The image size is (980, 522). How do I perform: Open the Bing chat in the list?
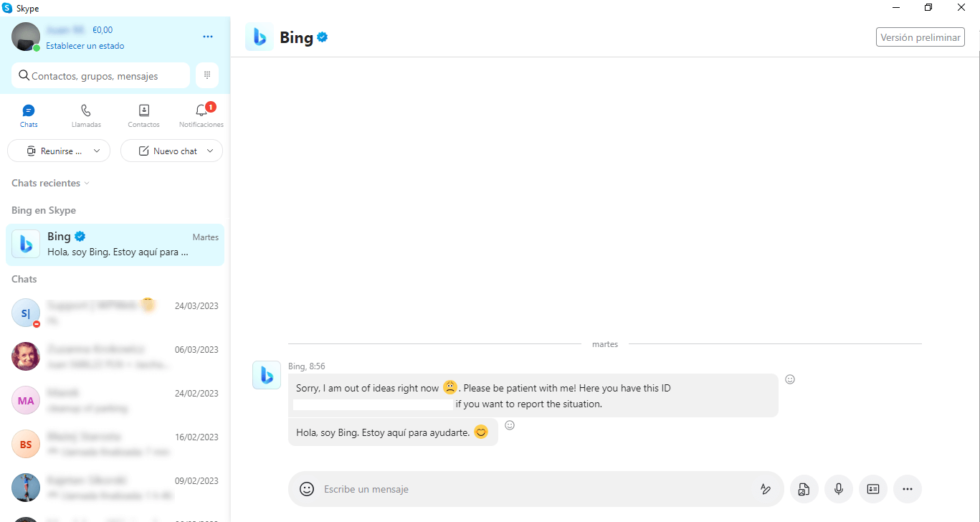tap(115, 245)
